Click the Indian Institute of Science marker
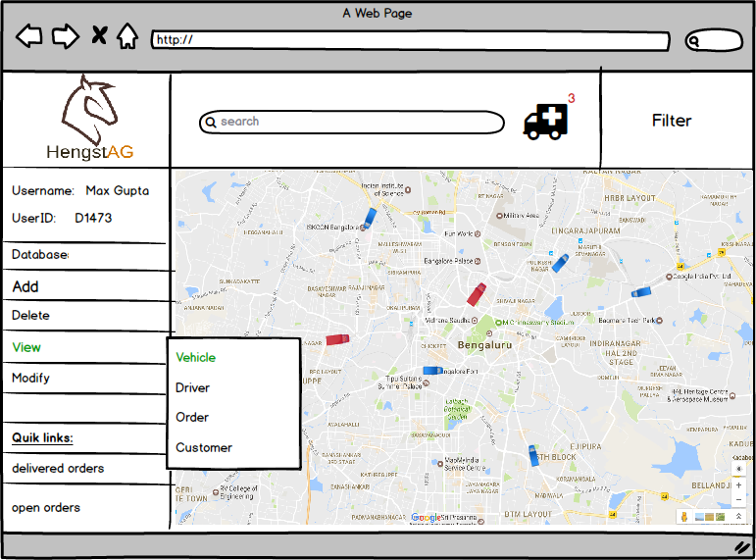 click(408, 189)
